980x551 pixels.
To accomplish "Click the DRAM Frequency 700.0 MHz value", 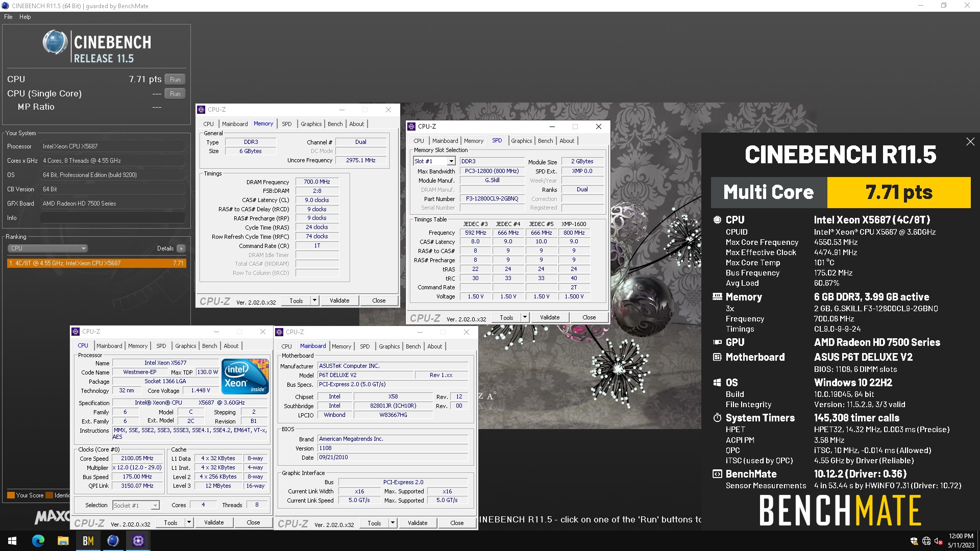I will [x=317, y=182].
